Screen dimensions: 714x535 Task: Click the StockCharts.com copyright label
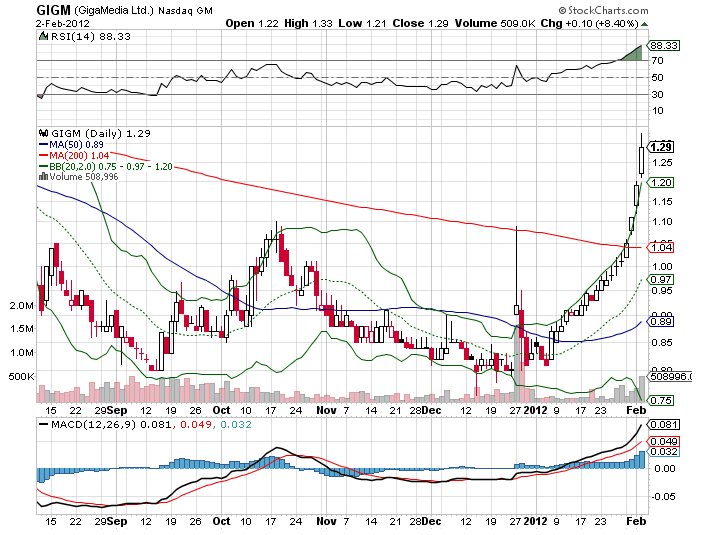click(x=603, y=10)
